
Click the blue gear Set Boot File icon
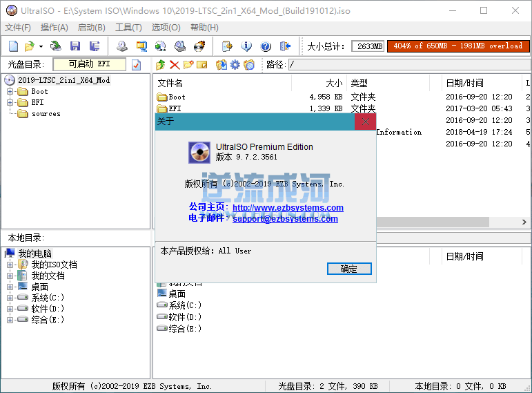235,64
